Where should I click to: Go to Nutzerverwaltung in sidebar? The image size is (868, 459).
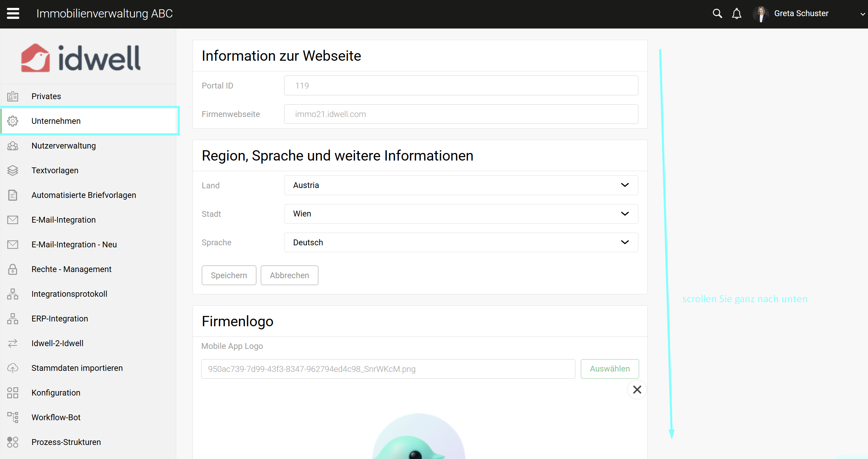tap(64, 146)
